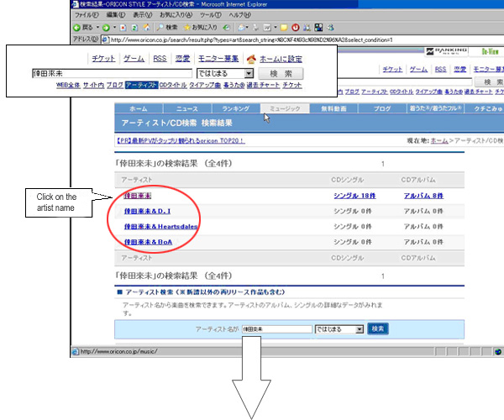Image resolution: width=504 pixels, height=420 pixels.
Task: Open the 倖田來未 & D.I artist link
Action: point(147,211)
